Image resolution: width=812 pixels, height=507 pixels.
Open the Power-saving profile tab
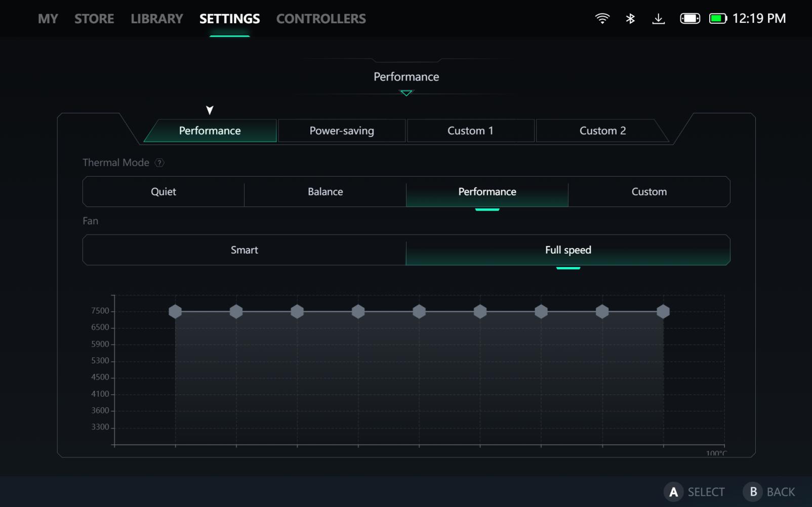[x=342, y=131]
